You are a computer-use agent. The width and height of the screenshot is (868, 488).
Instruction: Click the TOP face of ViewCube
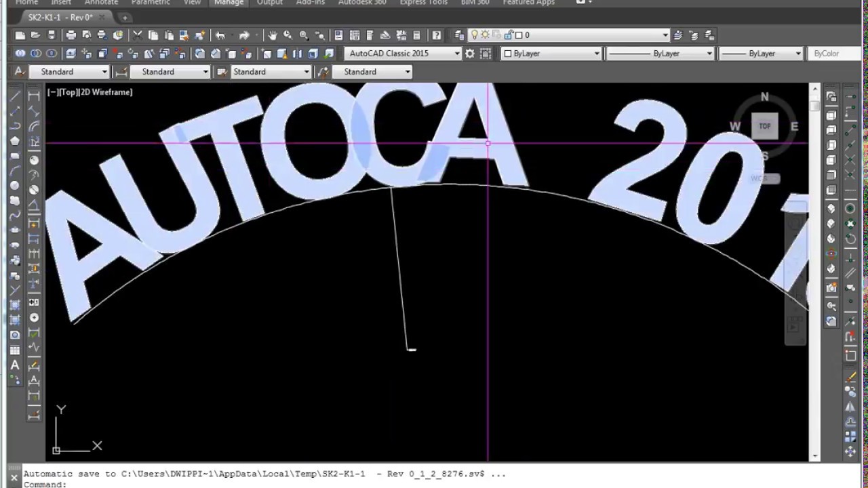764,126
